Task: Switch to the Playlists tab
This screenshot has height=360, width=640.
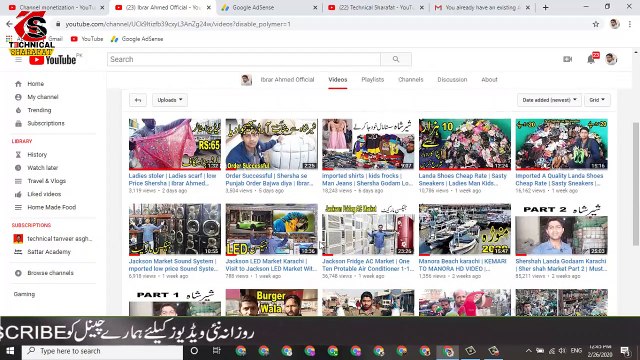Action: click(x=373, y=80)
